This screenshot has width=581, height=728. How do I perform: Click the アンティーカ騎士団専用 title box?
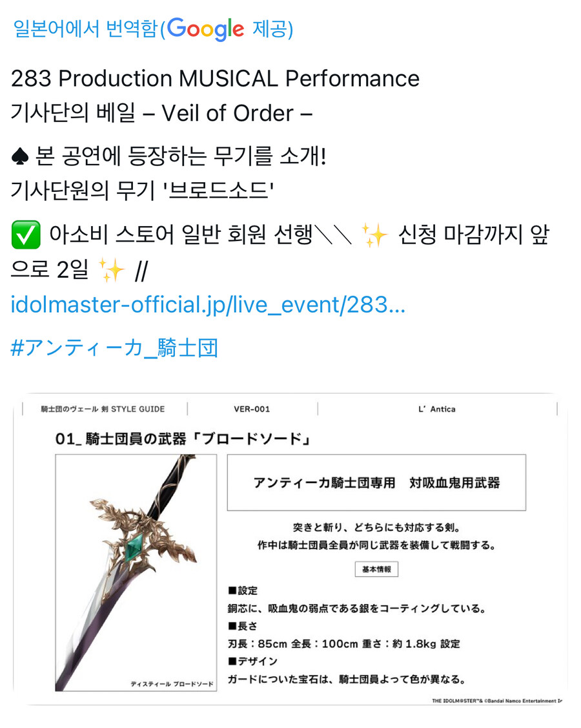tap(376, 483)
